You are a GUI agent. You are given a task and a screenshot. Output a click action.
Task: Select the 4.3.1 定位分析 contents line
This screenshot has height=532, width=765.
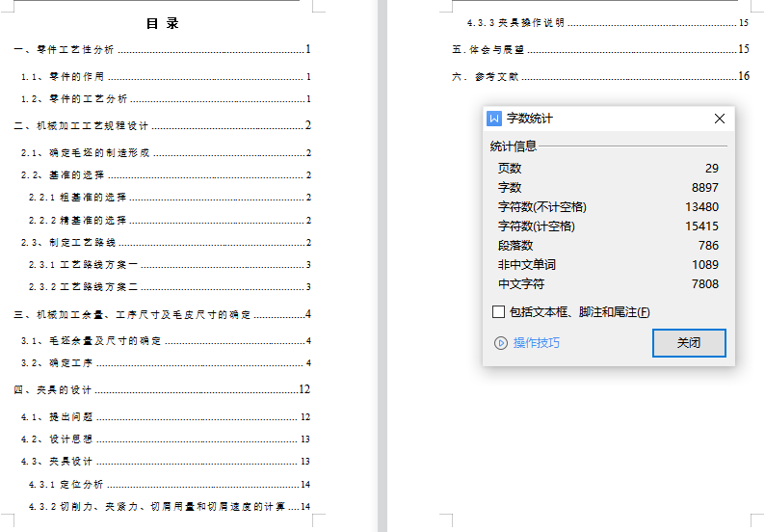point(66,485)
